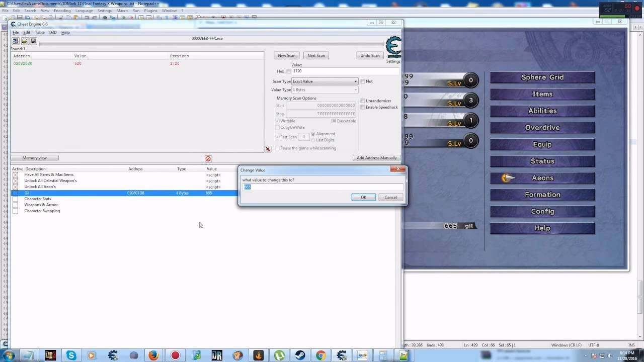Open the Table menu
This screenshot has height=362, width=644.
[x=39, y=33]
